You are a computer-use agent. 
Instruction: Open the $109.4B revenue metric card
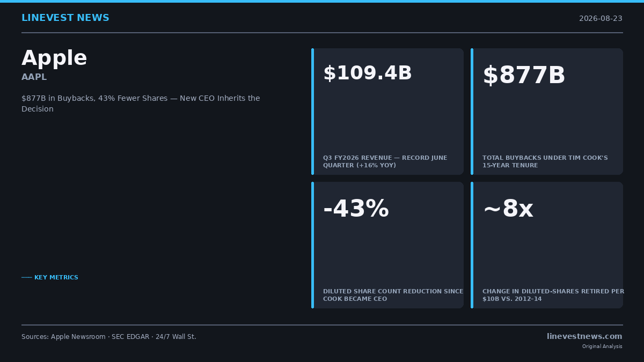(x=387, y=112)
